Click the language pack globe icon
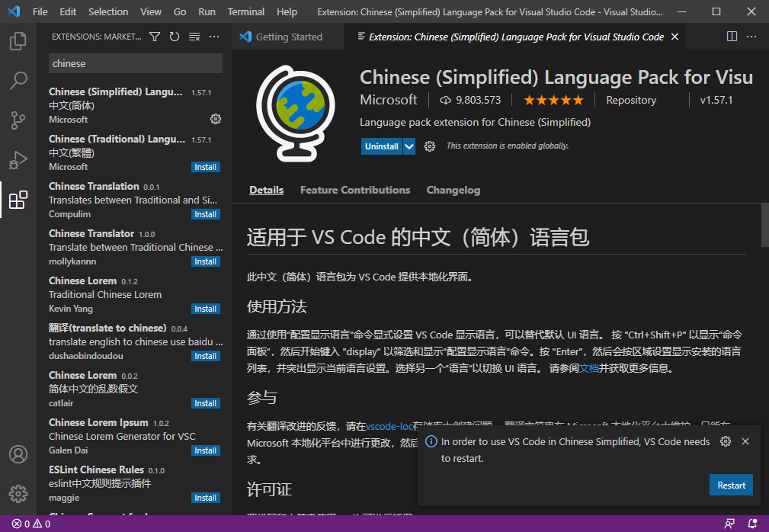Viewport: 769px width, 532px height. click(x=296, y=114)
